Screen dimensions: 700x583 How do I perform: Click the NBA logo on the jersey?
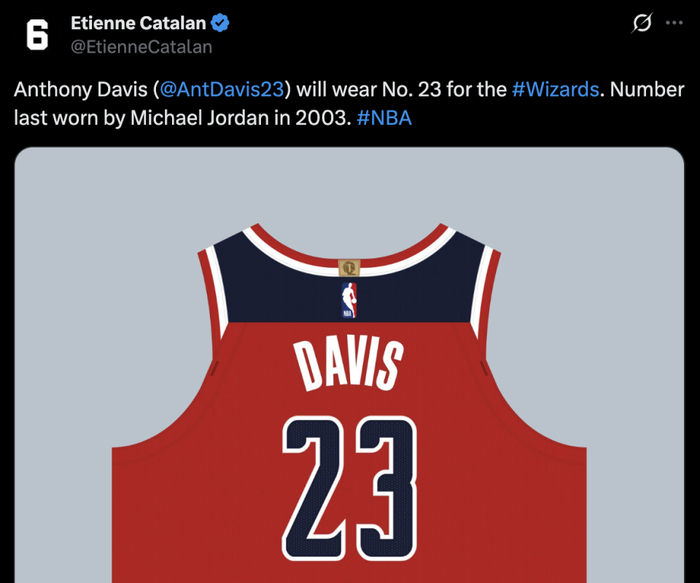click(x=349, y=300)
